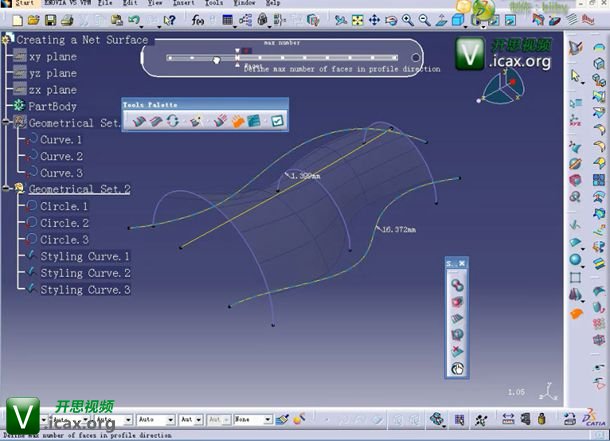Viewport: 610px width, 441px height.
Task: Open the 'None' dropdown on the bottom toolbar
Action: click(252, 420)
